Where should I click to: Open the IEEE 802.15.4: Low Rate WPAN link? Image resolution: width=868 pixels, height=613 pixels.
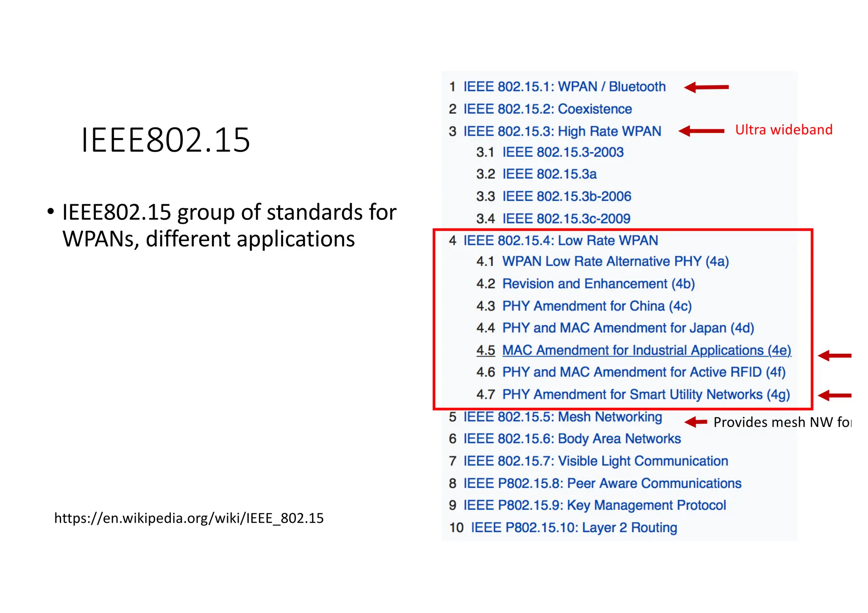coord(561,241)
